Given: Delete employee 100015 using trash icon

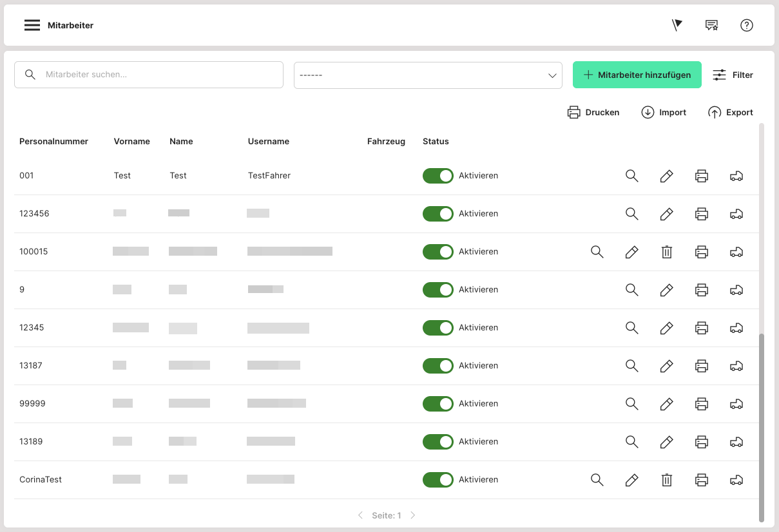Looking at the screenshot, I should 666,252.
